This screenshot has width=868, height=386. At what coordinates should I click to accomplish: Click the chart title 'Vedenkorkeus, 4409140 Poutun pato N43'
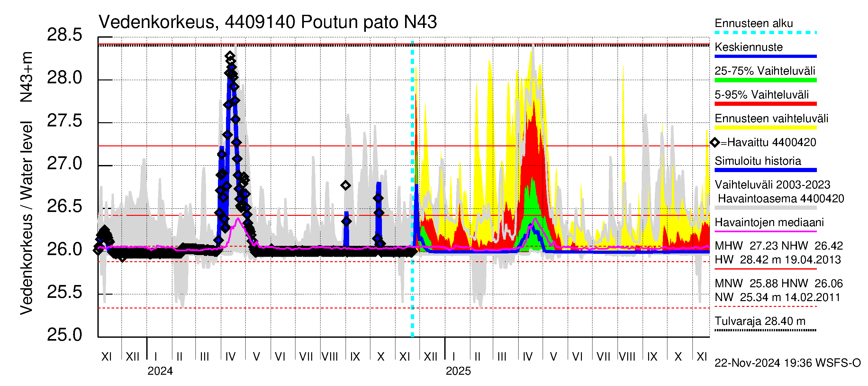point(267,22)
